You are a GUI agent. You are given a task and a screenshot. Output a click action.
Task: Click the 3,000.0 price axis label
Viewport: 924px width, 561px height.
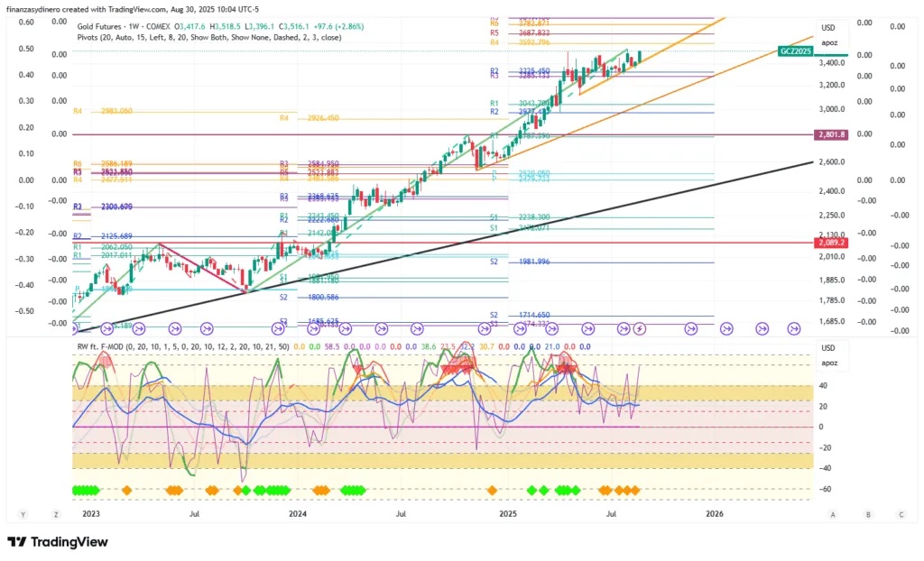(x=831, y=109)
